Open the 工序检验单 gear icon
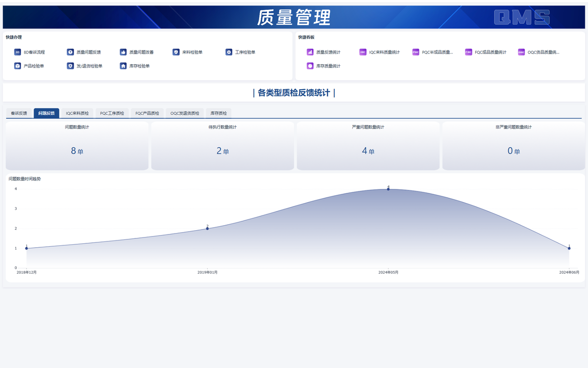This screenshot has height=368, width=588. [229, 52]
